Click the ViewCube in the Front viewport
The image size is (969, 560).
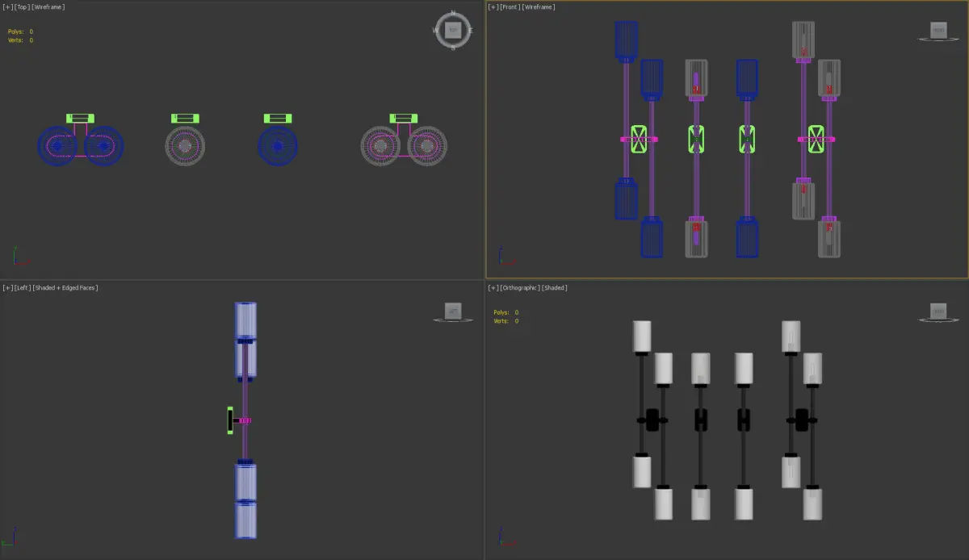pyautogui.click(x=938, y=31)
